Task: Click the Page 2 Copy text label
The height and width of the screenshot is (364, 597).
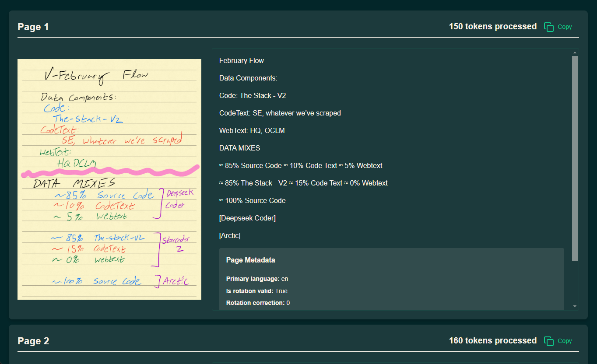Action: (565, 341)
